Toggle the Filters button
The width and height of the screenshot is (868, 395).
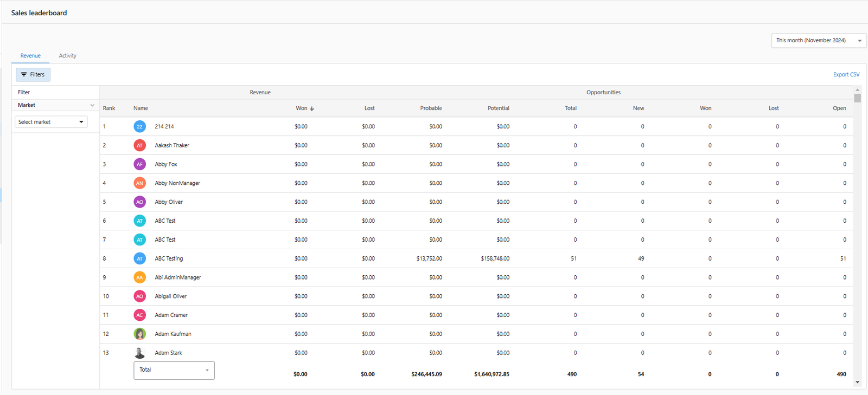[x=33, y=75]
